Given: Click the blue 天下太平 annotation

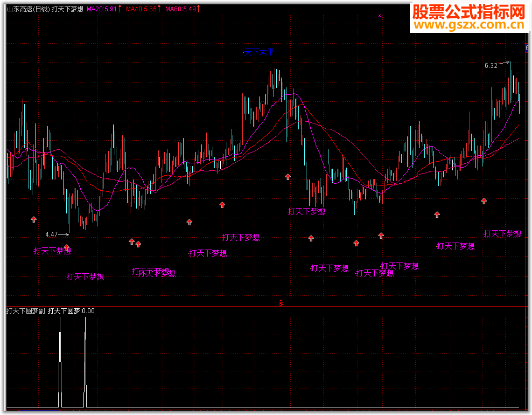Looking at the screenshot, I should [x=259, y=52].
